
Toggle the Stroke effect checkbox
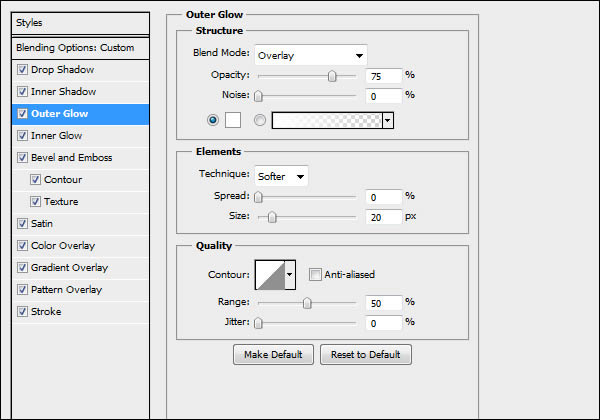pyautogui.click(x=23, y=312)
